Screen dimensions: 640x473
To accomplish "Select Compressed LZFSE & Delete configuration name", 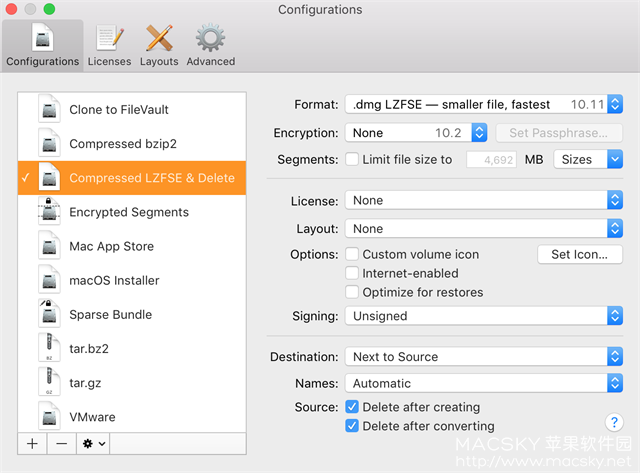I will click(x=152, y=178).
